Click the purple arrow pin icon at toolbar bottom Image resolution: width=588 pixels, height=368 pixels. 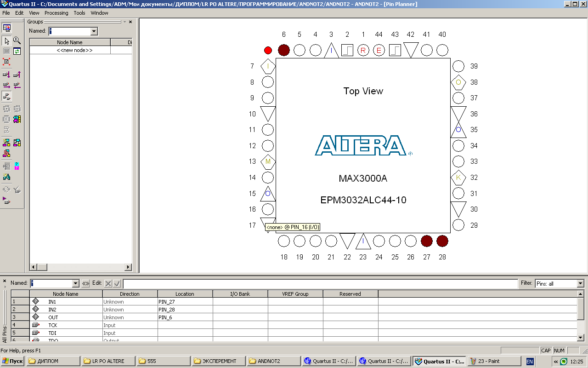pyautogui.click(x=6, y=201)
